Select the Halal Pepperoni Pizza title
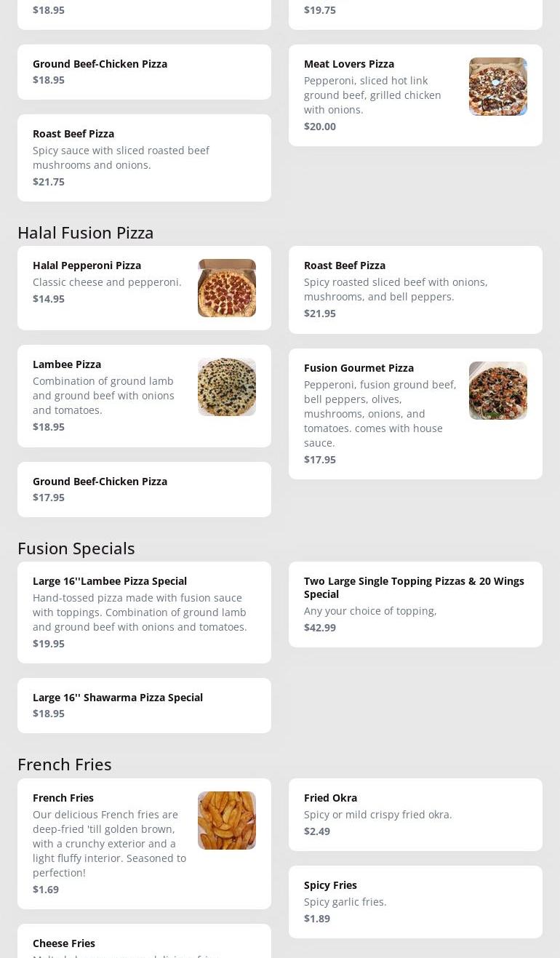 click(x=87, y=266)
